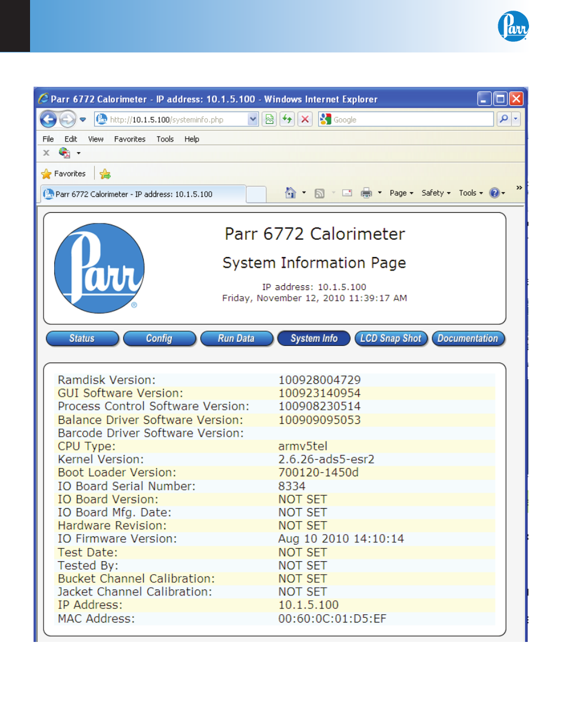Click Add to Favorites Bar icon
This screenshot has height=728, width=562.
[x=105, y=174]
